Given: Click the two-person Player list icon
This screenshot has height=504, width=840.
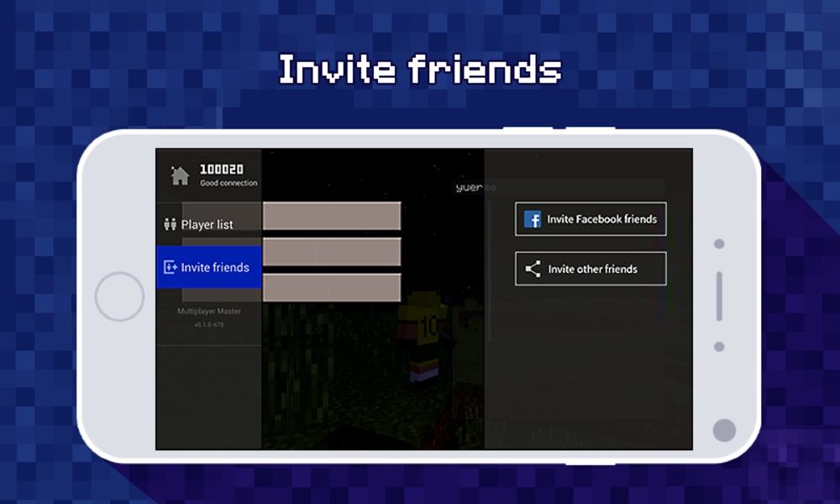Looking at the screenshot, I should [170, 224].
